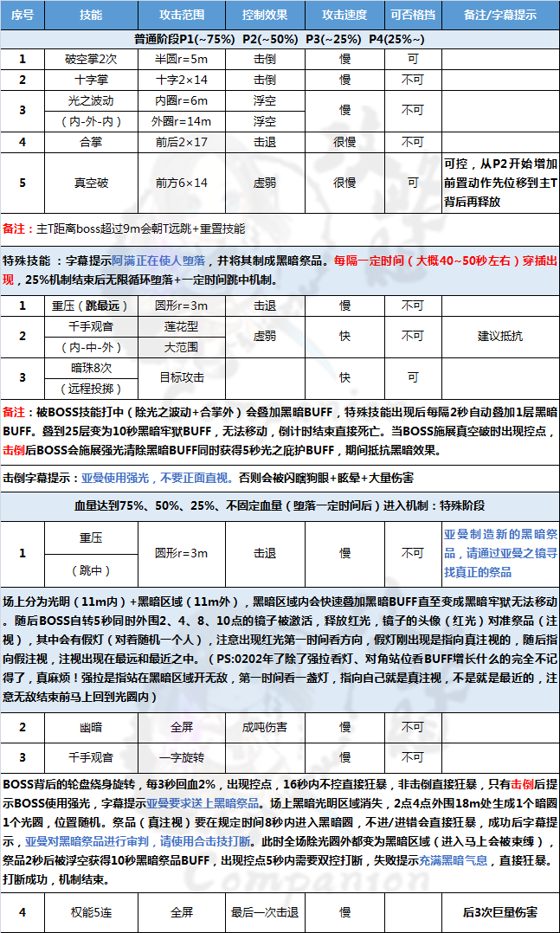
Task: Select the 十字掌 skill cell
Action: [x=91, y=80]
